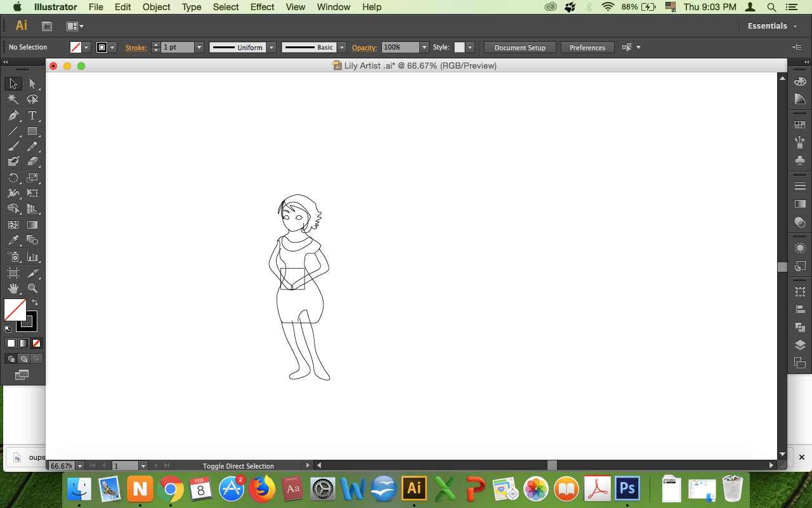Set paint mode to Color
Screen dimensions: 812x508
(x=11, y=343)
